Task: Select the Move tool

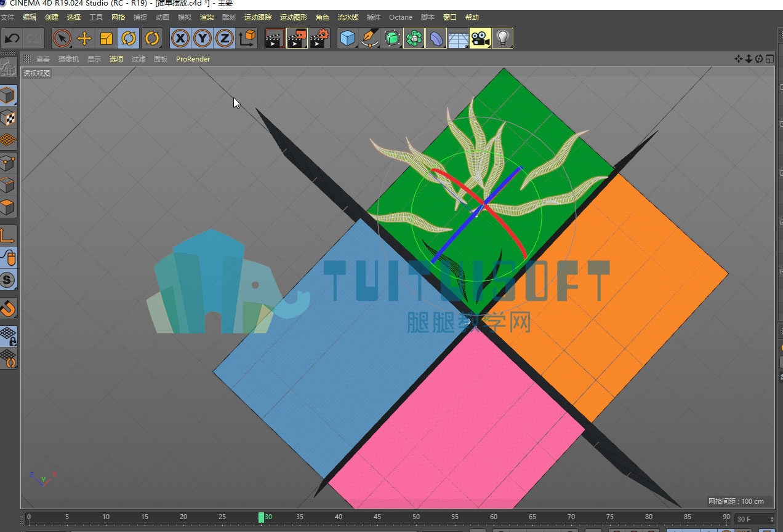Action: pos(84,39)
